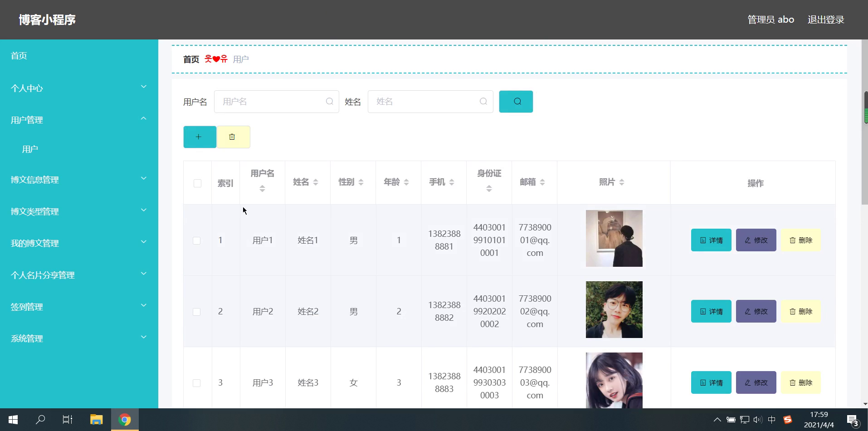Click 详情 button for 用户3

point(711,382)
